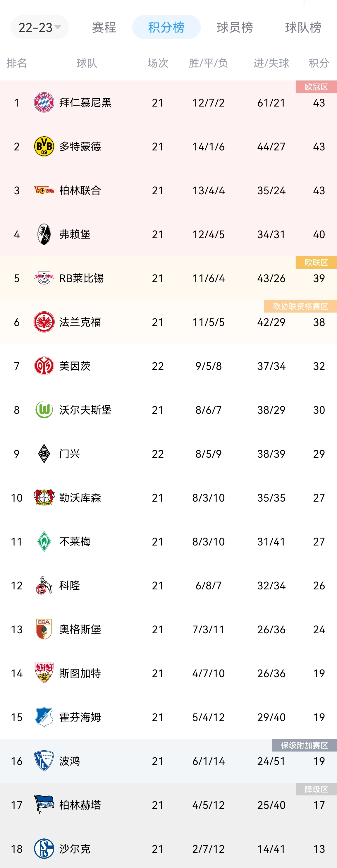
Task: Tap the RB Leipzig bulls logo
Action: click(44, 278)
